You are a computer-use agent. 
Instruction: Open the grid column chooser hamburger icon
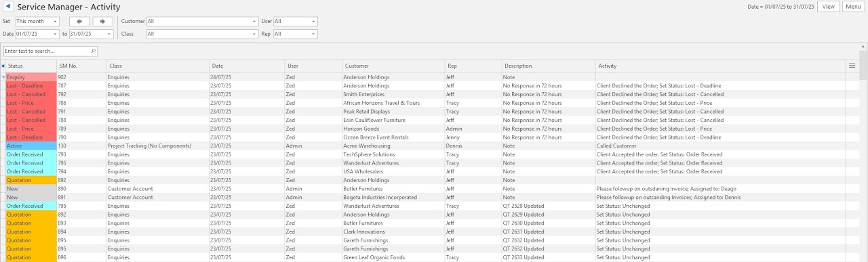(x=852, y=66)
